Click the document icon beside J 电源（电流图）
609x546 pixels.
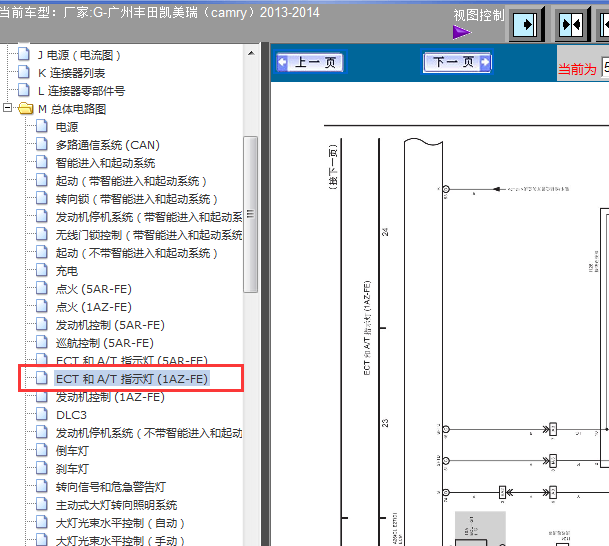[24, 54]
